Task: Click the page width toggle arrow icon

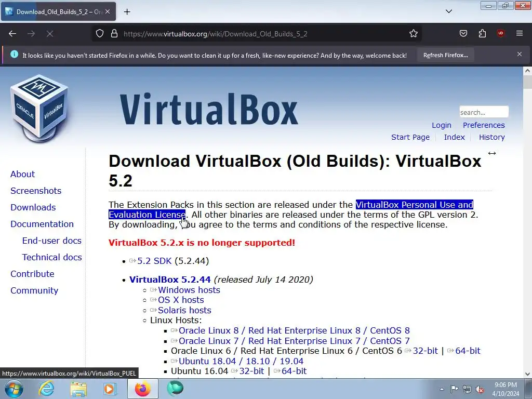Action: [492, 153]
